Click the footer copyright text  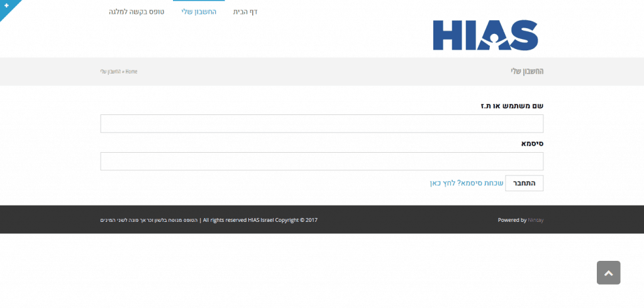pyautogui.click(x=209, y=220)
